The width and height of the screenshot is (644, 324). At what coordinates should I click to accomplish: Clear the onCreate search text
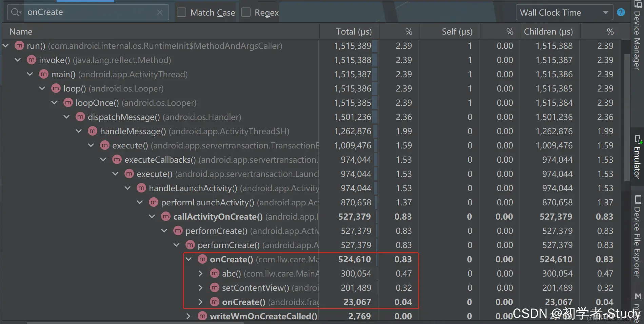pos(160,12)
